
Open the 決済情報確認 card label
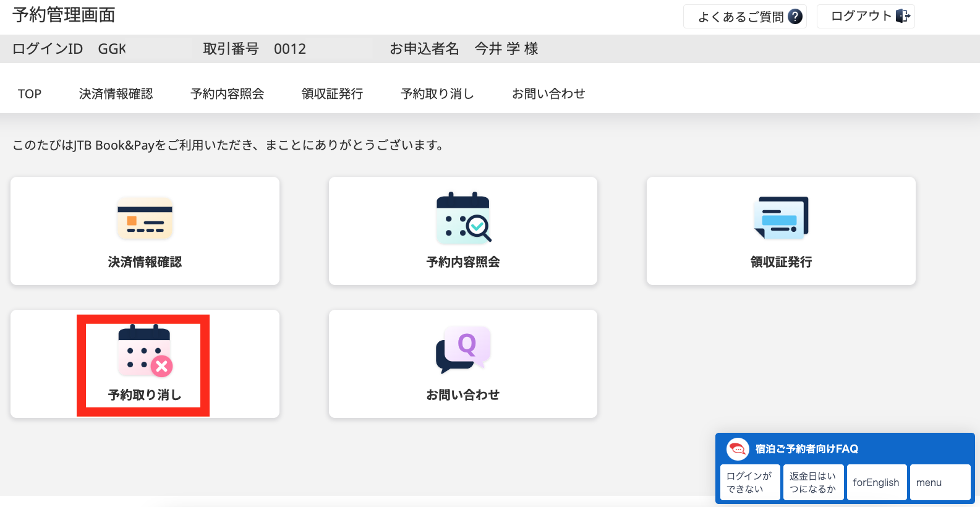(145, 262)
